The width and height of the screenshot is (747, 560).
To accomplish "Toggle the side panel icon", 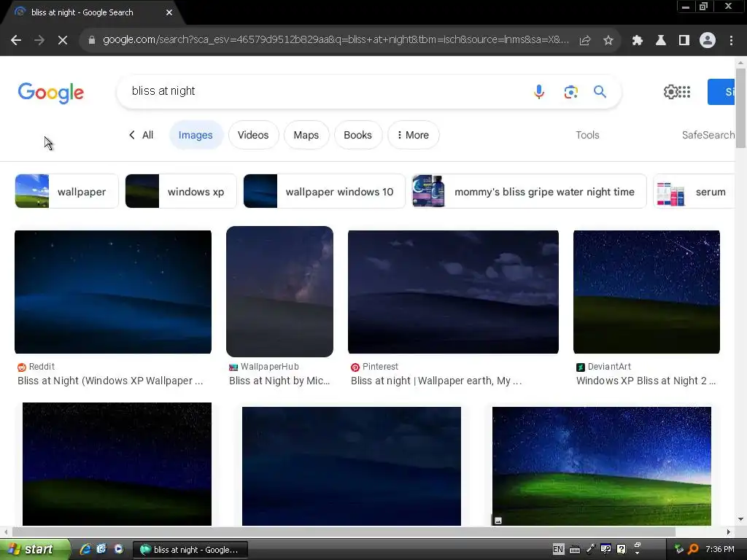I will (684, 41).
